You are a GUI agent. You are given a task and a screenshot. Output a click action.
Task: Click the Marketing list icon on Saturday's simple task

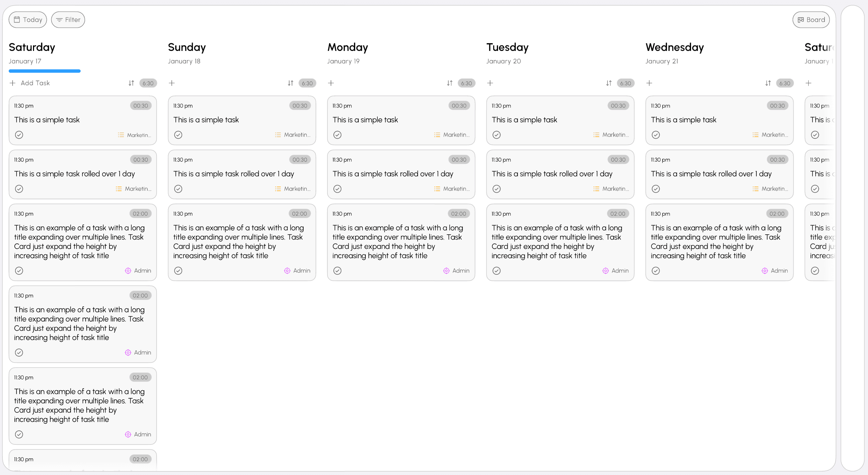point(121,135)
